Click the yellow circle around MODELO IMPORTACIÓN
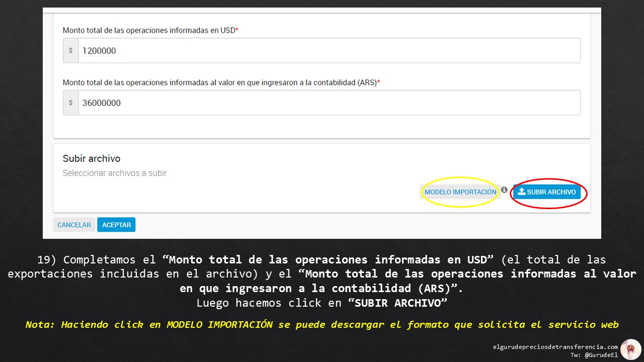Image resolution: width=644 pixels, height=362 pixels. 459,192
